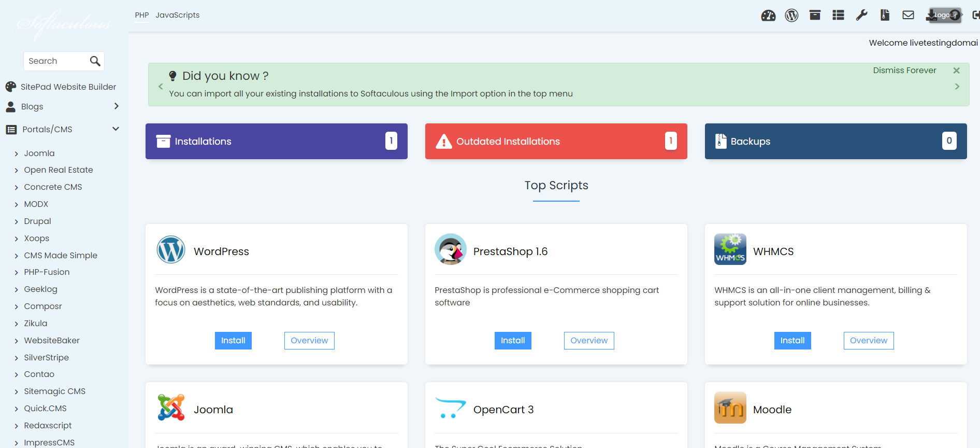Show next tip with right chevron
The width and height of the screenshot is (980, 448).
click(957, 87)
